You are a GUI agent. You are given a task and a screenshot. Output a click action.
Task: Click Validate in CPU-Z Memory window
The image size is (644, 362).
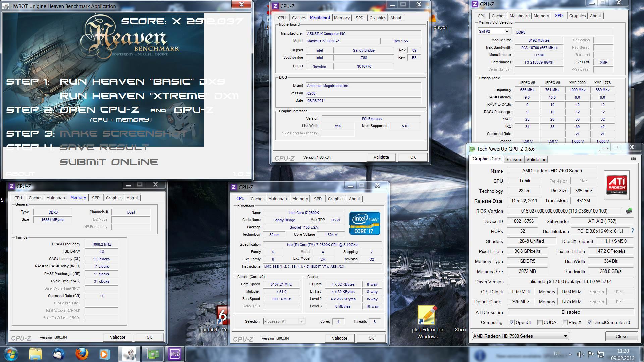(x=118, y=337)
